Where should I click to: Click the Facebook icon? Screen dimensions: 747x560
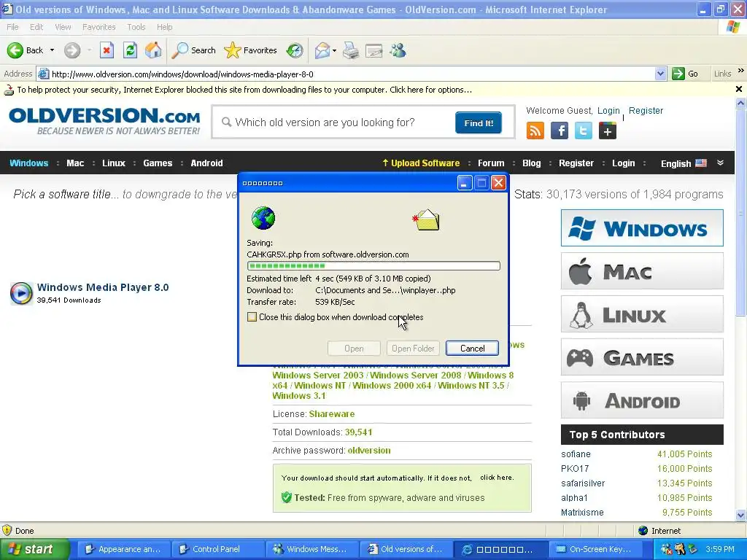pyautogui.click(x=560, y=131)
